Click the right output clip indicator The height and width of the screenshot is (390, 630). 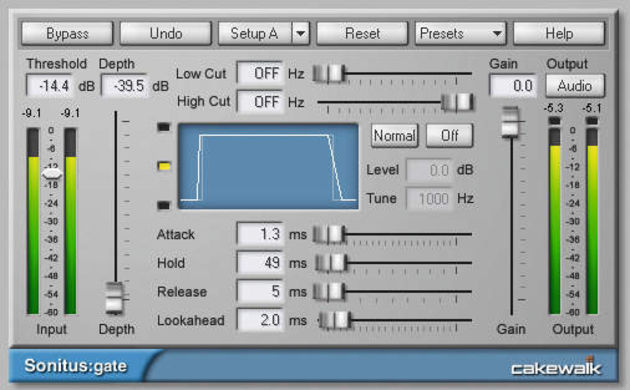[592, 120]
